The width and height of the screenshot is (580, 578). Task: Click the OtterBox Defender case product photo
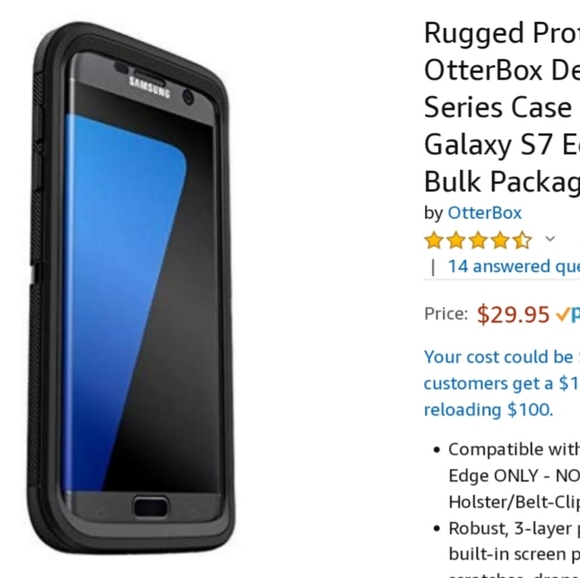click(131, 288)
